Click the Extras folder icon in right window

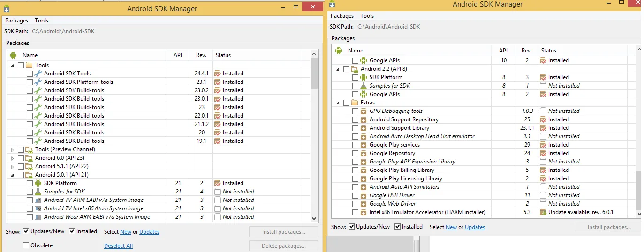tap(355, 103)
